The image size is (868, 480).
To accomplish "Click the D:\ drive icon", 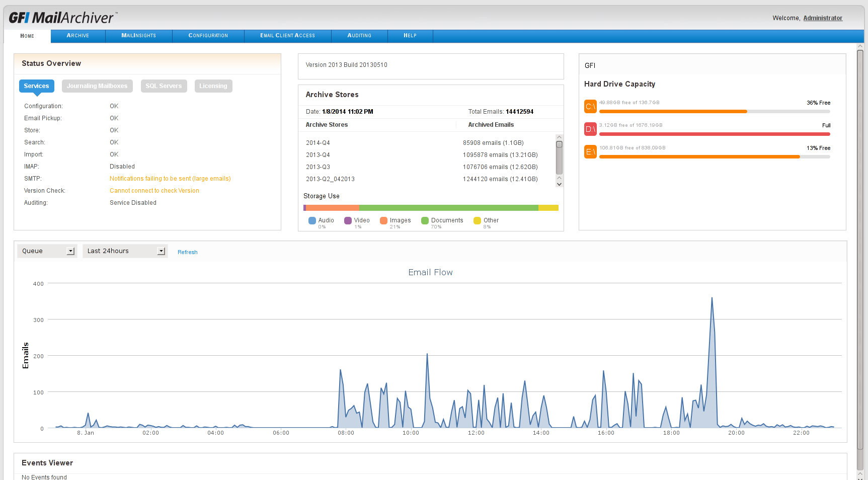I will click(x=590, y=129).
